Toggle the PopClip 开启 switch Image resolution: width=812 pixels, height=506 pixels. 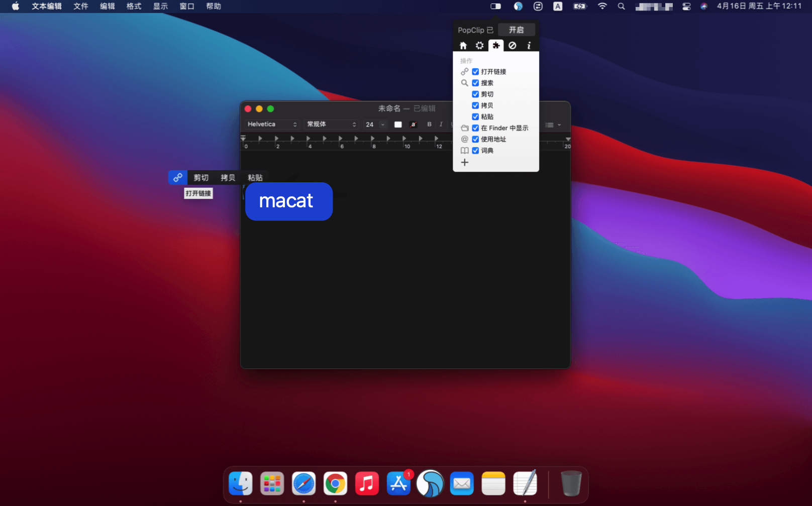coord(516,30)
